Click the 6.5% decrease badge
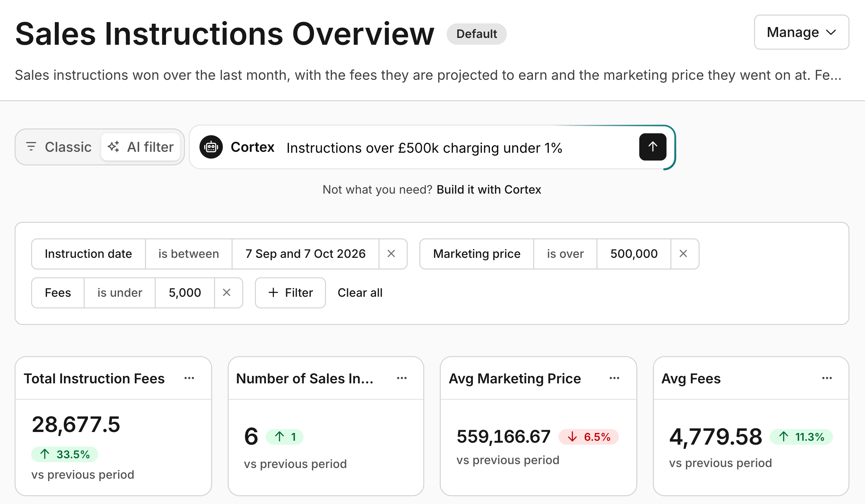Viewport: 865px width, 504px height. [589, 437]
